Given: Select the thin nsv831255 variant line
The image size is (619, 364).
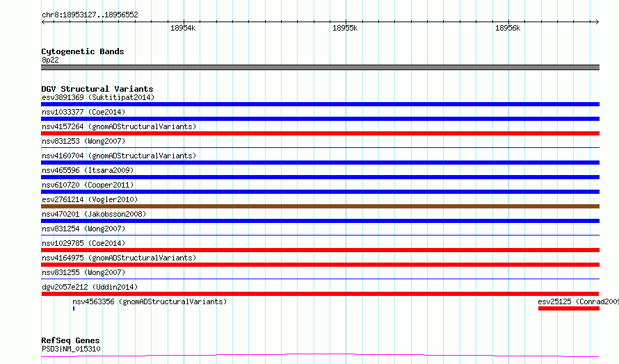Looking at the screenshot, I should click(320, 279).
